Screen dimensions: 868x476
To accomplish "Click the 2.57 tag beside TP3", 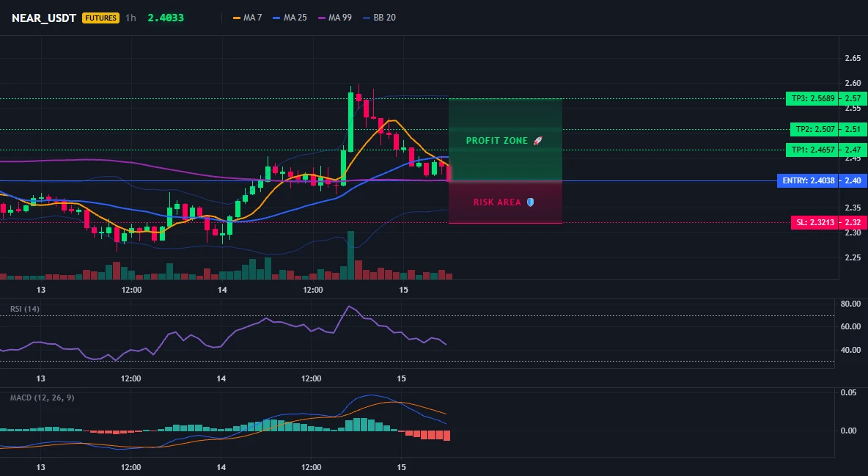I will 853,98.
